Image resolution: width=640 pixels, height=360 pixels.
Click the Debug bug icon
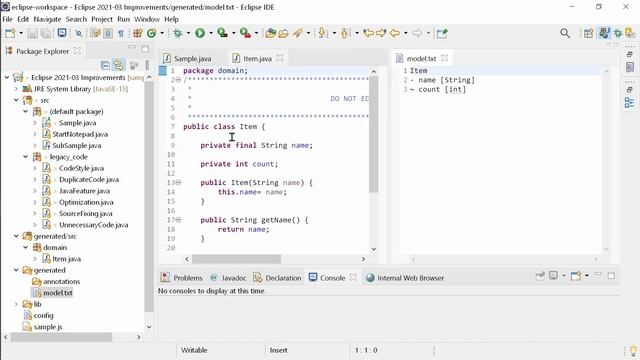click(178, 33)
